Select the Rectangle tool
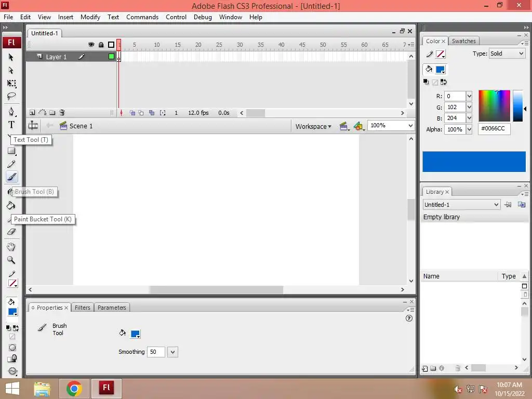Screen dimensions: 532x399 tap(11, 151)
